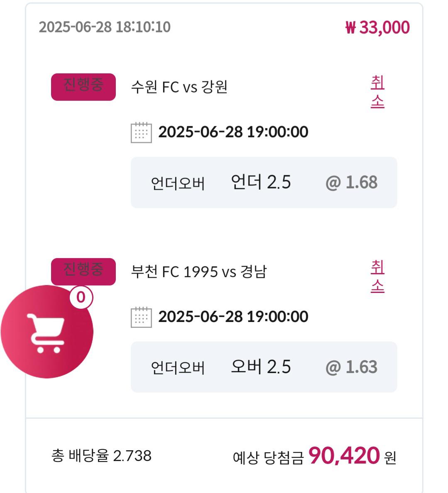
Task: Click the ₩ 33,000 bet amount
Action: 377,27
